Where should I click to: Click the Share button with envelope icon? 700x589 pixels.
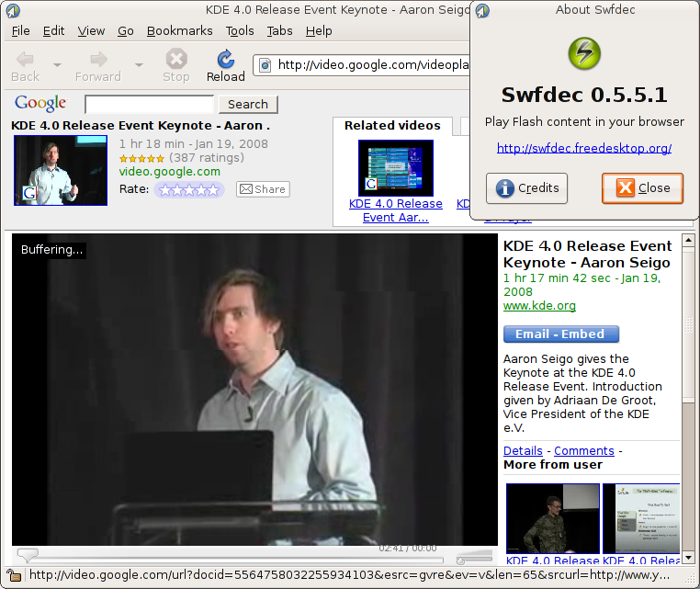263,189
